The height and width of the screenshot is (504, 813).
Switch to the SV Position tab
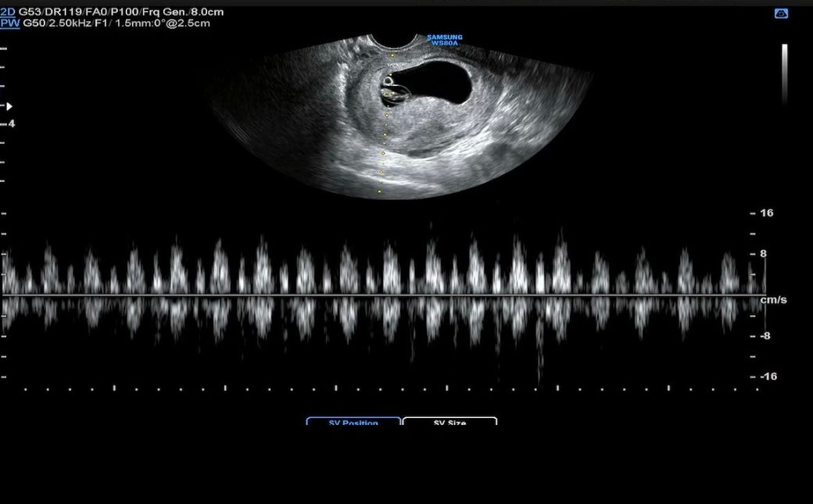coord(353,422)
